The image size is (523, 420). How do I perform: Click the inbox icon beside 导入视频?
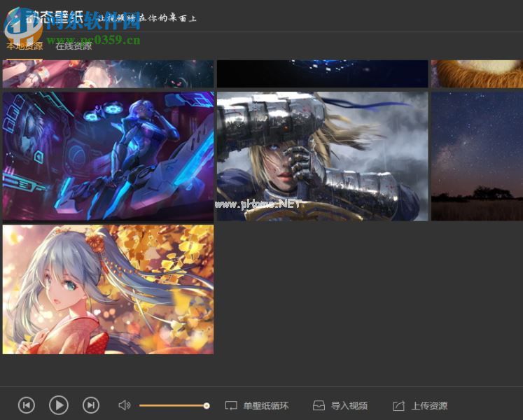[319, 406]
